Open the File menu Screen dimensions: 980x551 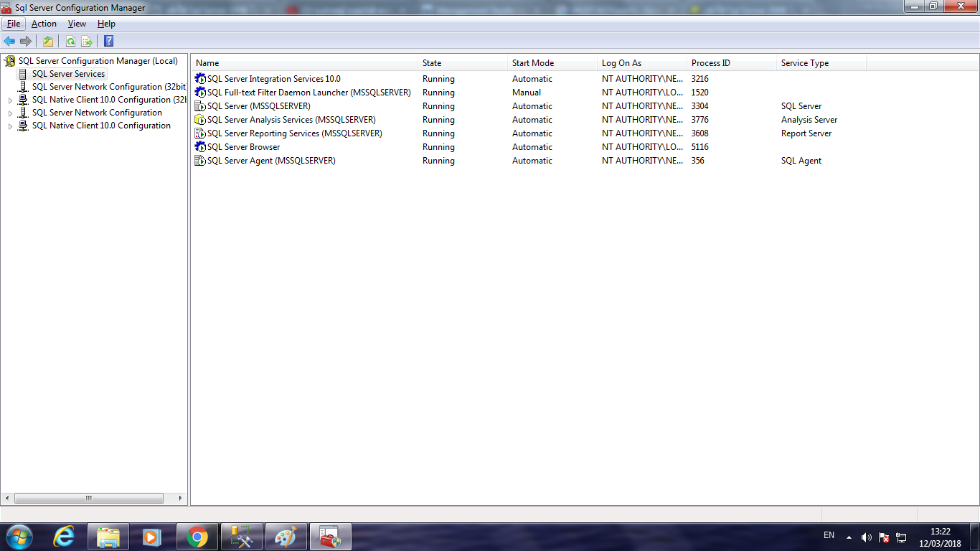(x=14, y=24)
